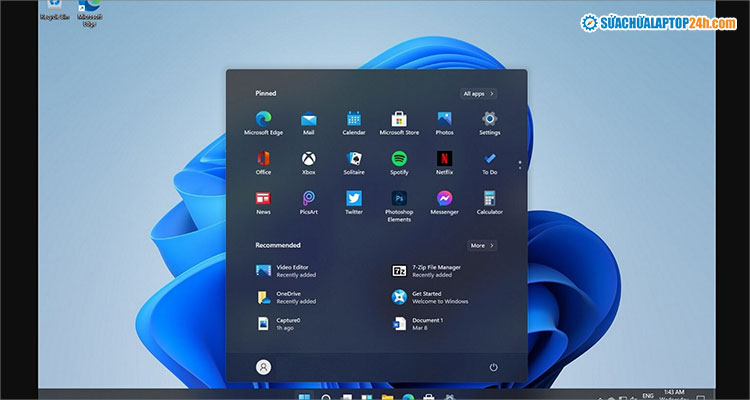Viewport: 750px width, 400px height.
Task: Open Microsoft Edge from pinned apps
Action: coord(263,123)
